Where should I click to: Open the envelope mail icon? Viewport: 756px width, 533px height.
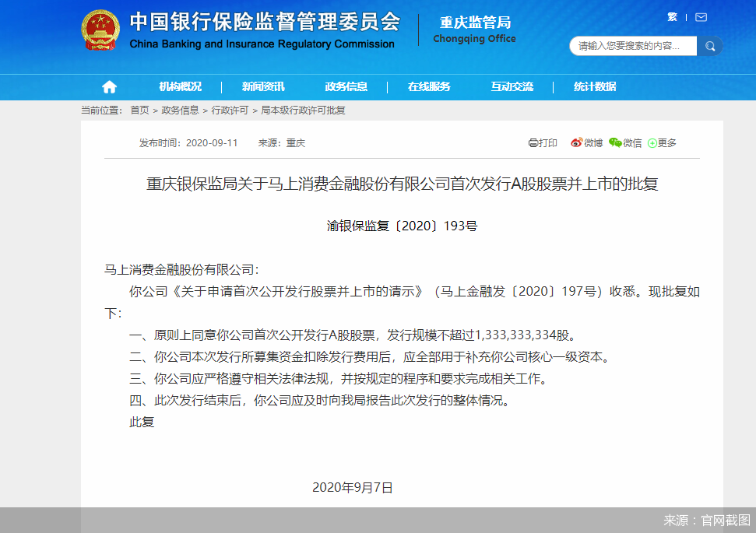tap(701, 17)
